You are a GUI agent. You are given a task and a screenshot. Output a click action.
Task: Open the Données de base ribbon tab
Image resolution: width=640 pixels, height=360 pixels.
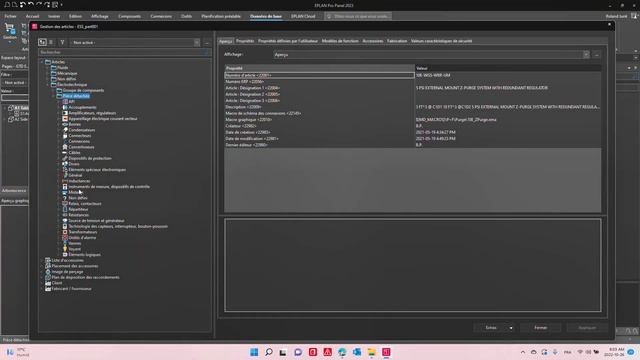coord(266,16)
